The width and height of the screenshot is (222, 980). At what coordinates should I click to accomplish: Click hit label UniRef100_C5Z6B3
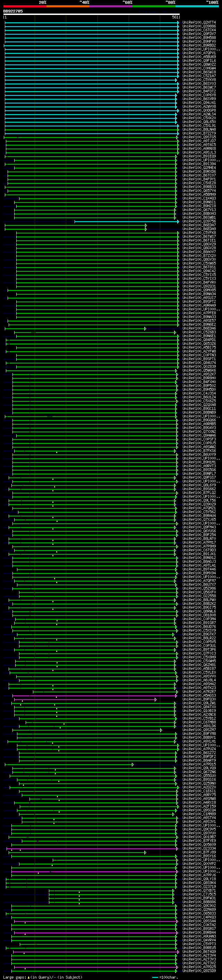point(199,332)
